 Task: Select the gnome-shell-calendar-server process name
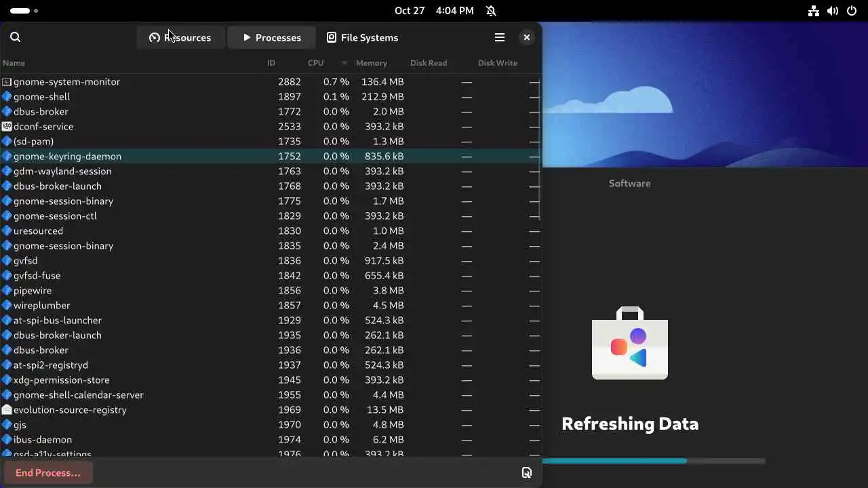click(79, 394)
